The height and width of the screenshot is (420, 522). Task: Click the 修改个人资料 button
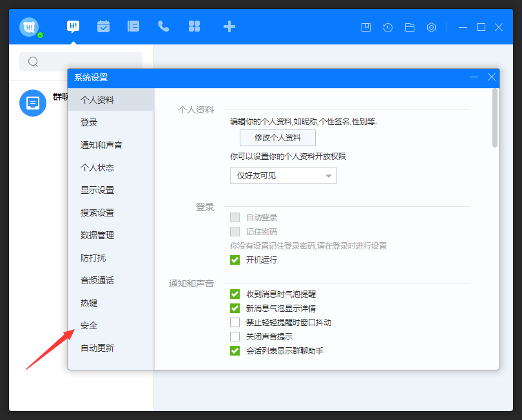(x=277, y=137)
